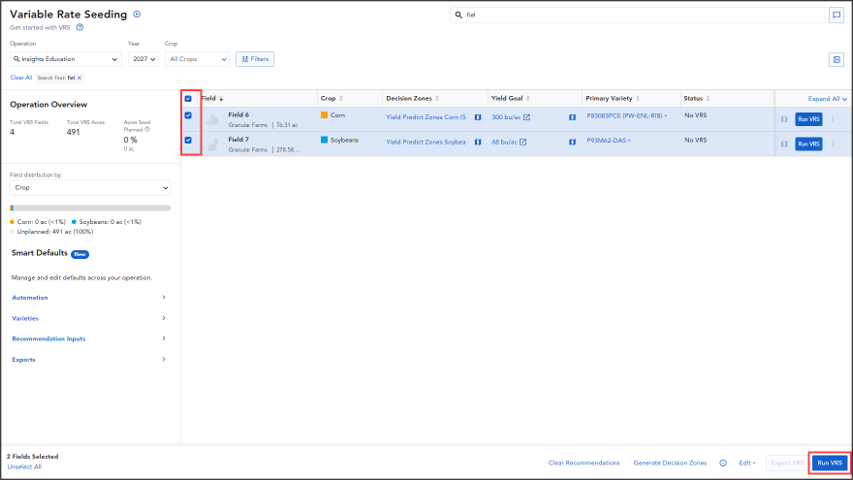The height and width of the screenshot is (480, 853).
Task: Open the yield goal map icon for Field 7
Action: tap(572, 142)
